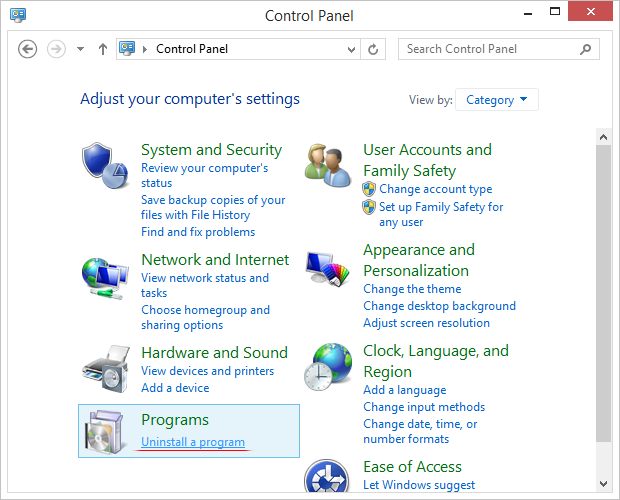Click the Ease of Access icon
The width and height of the screenshot is (620, 500).
(x=327, y=475)
